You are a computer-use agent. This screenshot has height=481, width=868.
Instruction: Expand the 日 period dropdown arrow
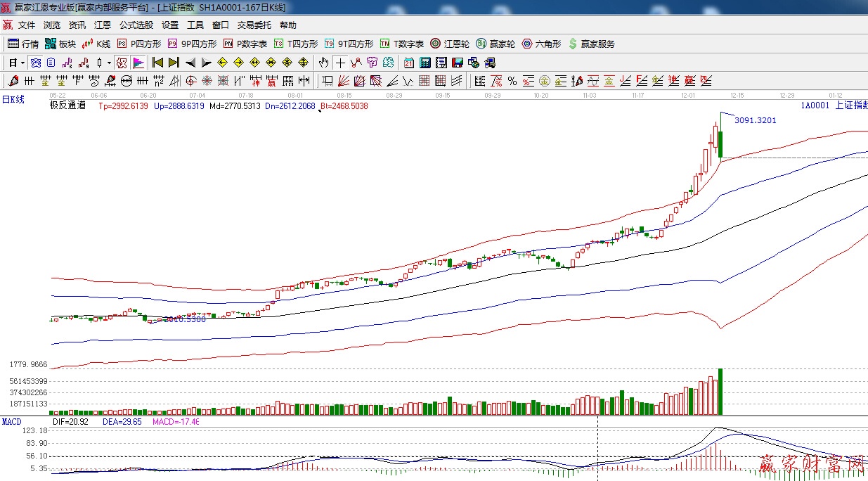point(22,63)
